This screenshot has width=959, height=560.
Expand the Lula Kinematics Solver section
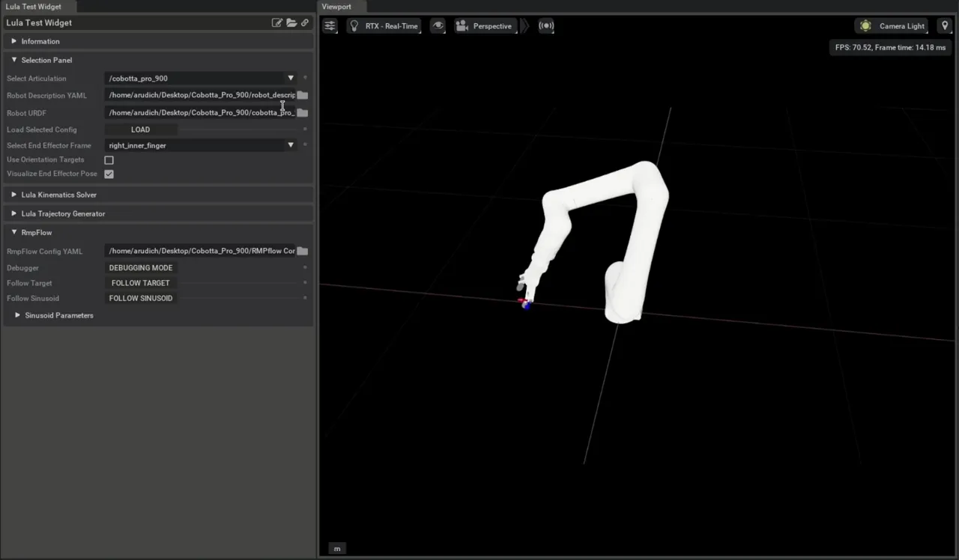pyautogui.click(x=58, y=195)
